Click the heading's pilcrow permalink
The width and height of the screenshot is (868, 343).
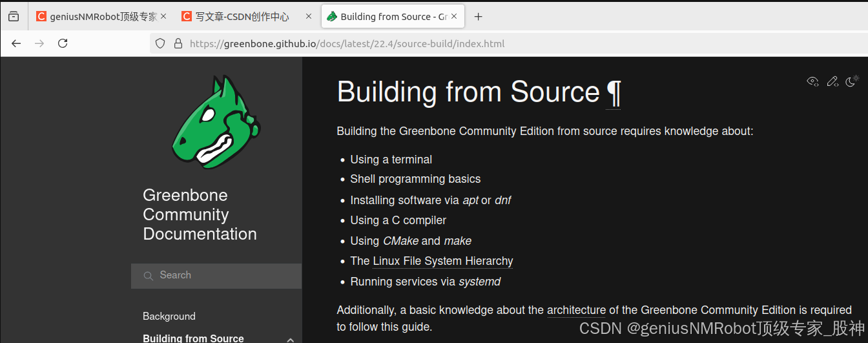tap(614, 92)
